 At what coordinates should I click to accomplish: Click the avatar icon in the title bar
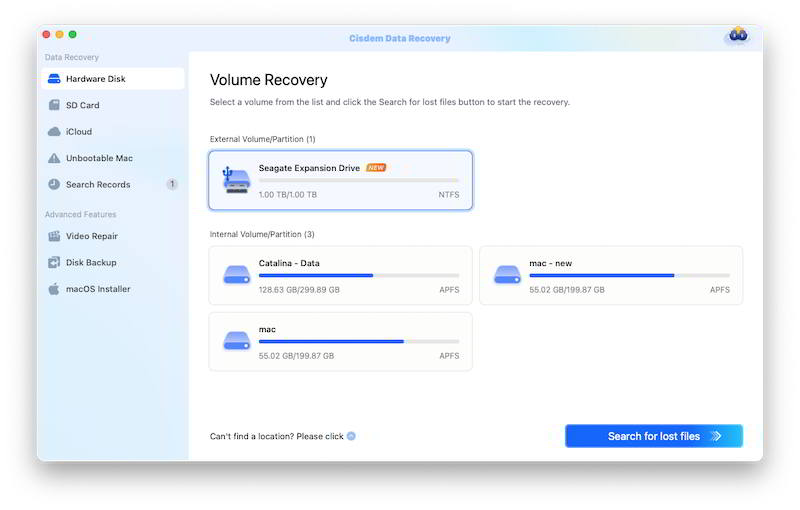[738, 35]
